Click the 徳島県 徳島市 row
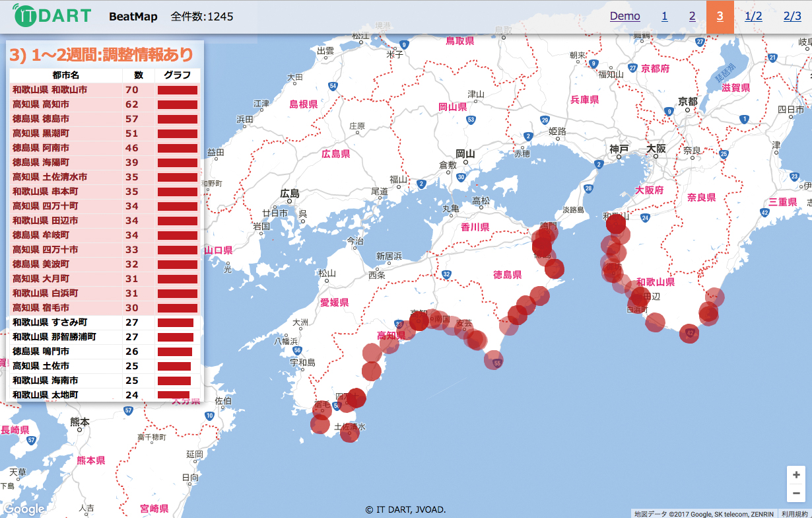The image size is (812, 518). (66, 119)
